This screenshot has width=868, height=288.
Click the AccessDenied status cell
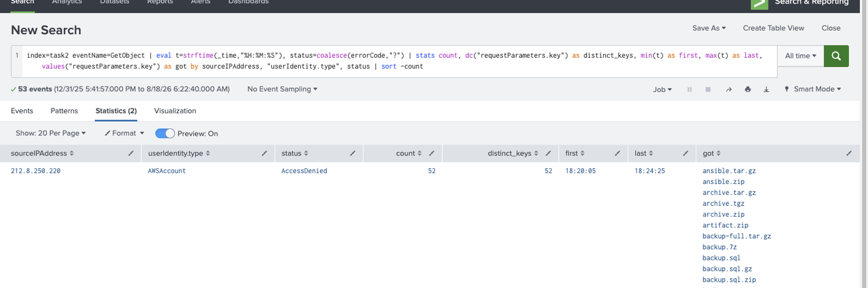[x=304, y=171]
